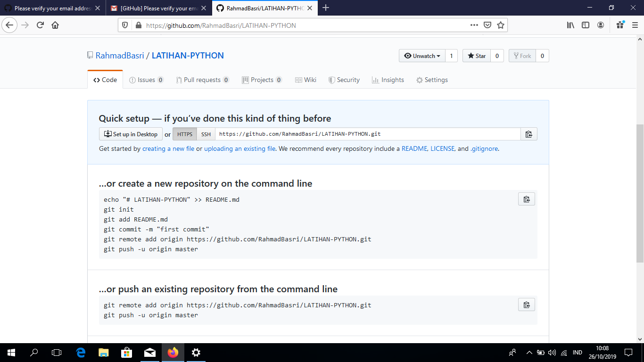Click the repository book icon beside RahmadBasri
This screenshot has width=644, height=362.
click(x=90, y=55)
